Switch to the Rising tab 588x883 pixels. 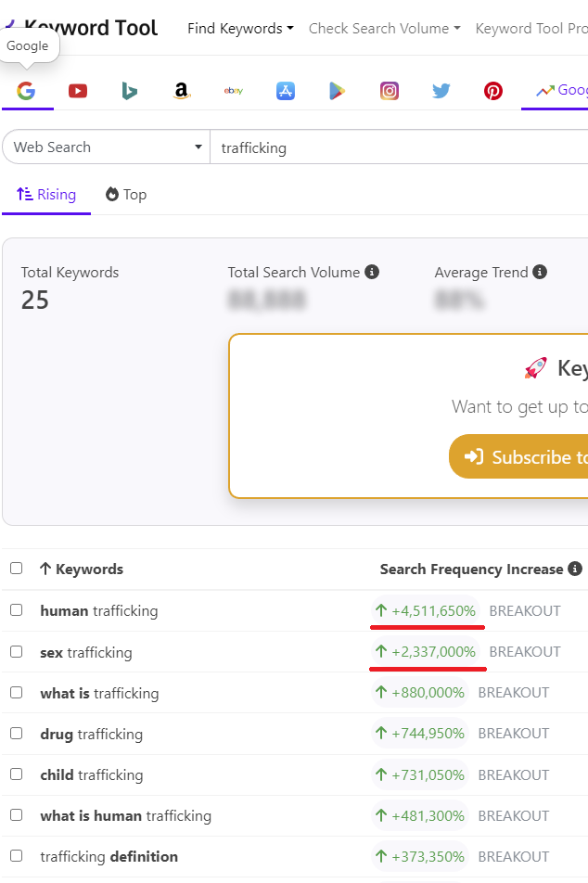pyautogui.click(x=46, y=194)
